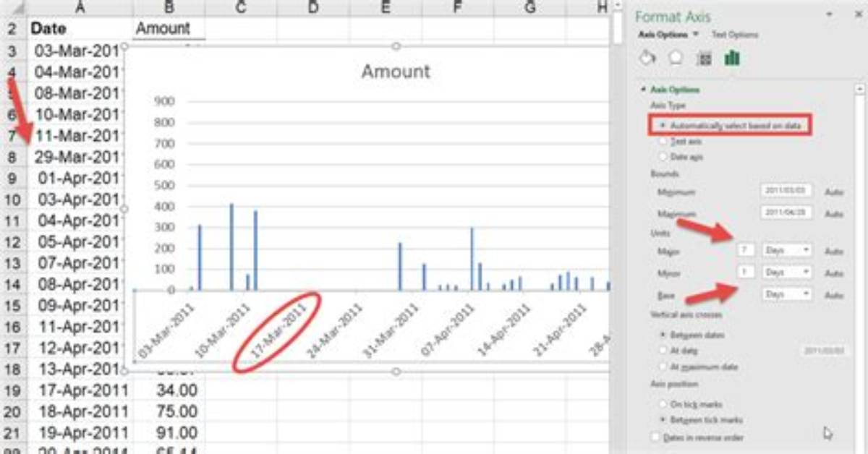This screenshot has height=454, width=868.
Task: Select column B header
Action: click(x=169, y=7)
